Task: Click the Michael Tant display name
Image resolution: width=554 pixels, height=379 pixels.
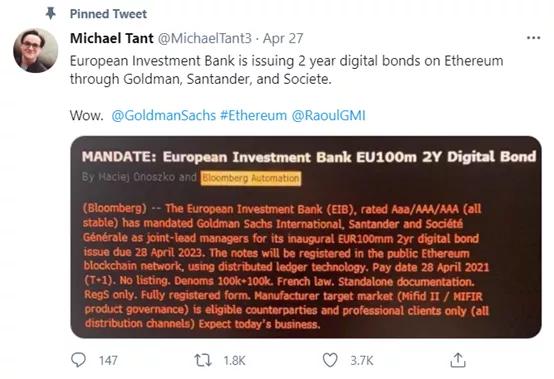Action: point(112,38)
